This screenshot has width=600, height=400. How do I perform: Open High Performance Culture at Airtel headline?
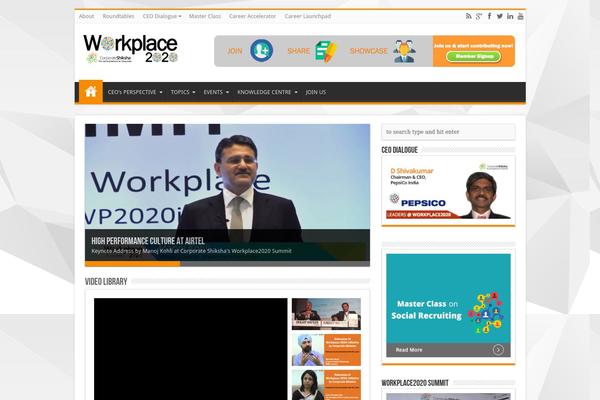(148, 241)
